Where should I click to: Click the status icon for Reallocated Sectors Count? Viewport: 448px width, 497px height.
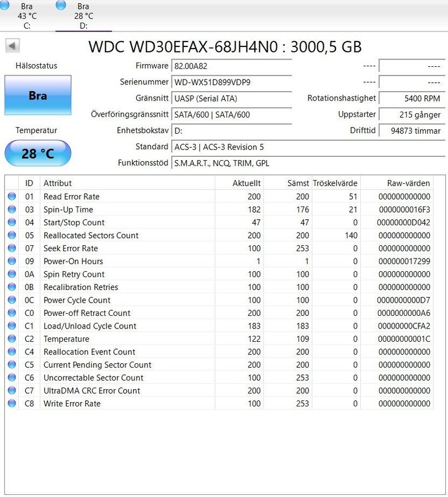(12, 235)
